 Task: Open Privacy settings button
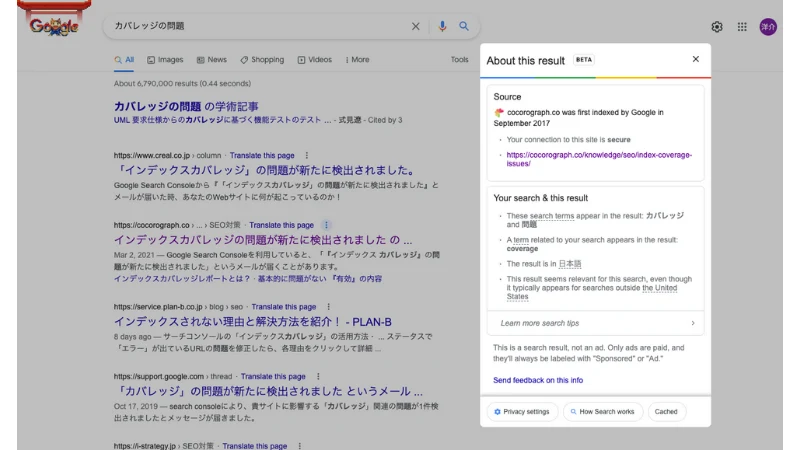(x=521, y=412)
